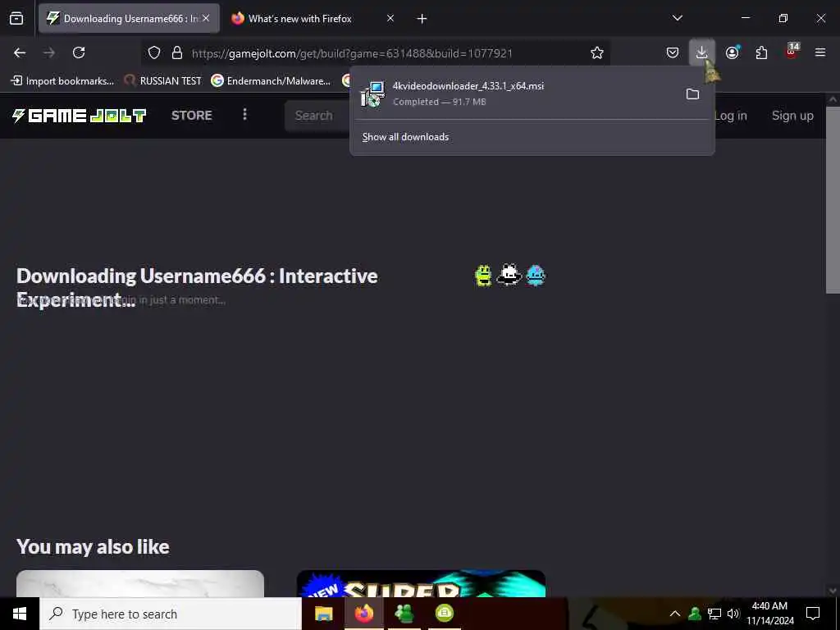840x630 pixels.
Task: Click the page vertical scrollbar thumb
Action: (833, 200)
